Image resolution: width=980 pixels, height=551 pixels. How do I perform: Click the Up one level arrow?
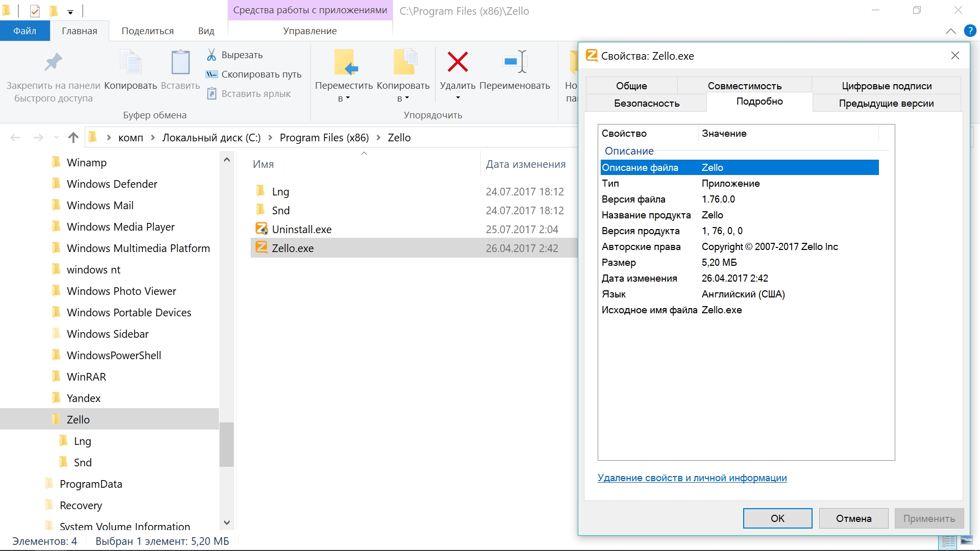point(73,138)
